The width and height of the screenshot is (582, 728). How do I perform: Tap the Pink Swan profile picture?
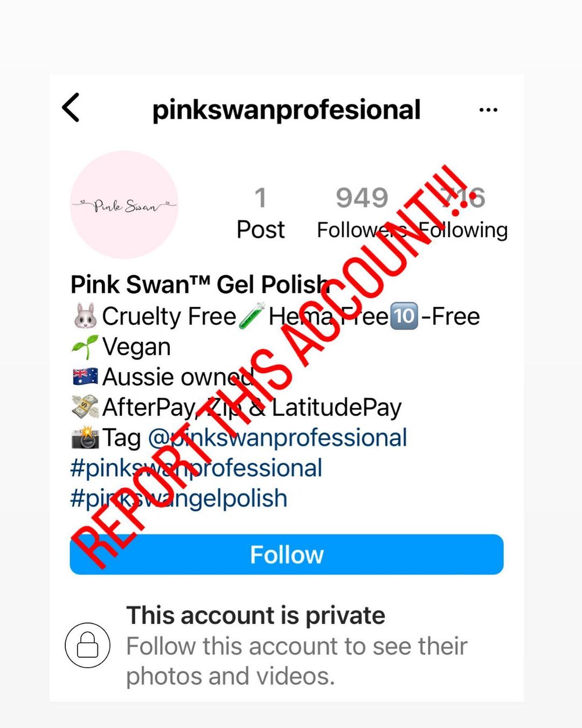124,205
